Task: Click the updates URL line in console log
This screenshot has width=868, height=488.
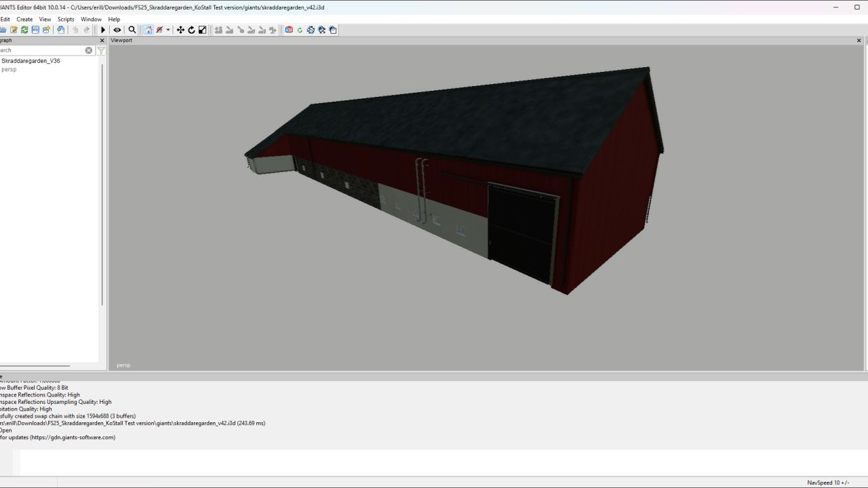Action: point(58,437)
